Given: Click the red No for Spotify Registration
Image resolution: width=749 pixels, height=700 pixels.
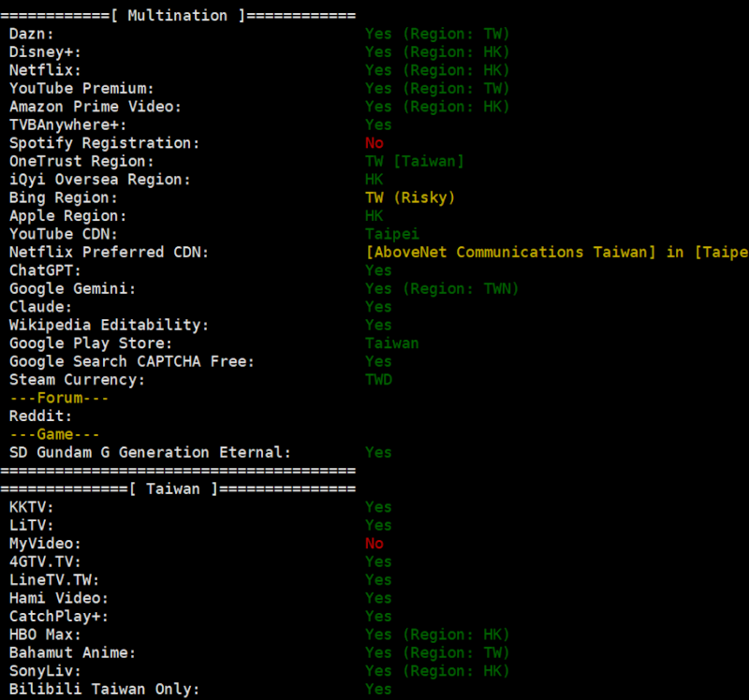Looking at the screenshot, I should pyautogui.click(x=374, y=143).
